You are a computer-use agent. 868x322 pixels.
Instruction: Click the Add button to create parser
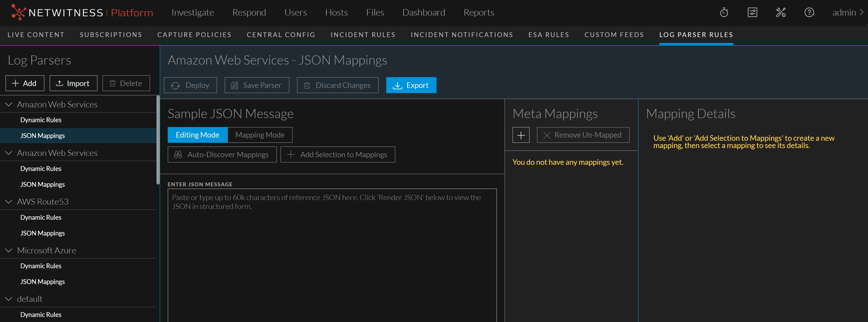point(25,83)
